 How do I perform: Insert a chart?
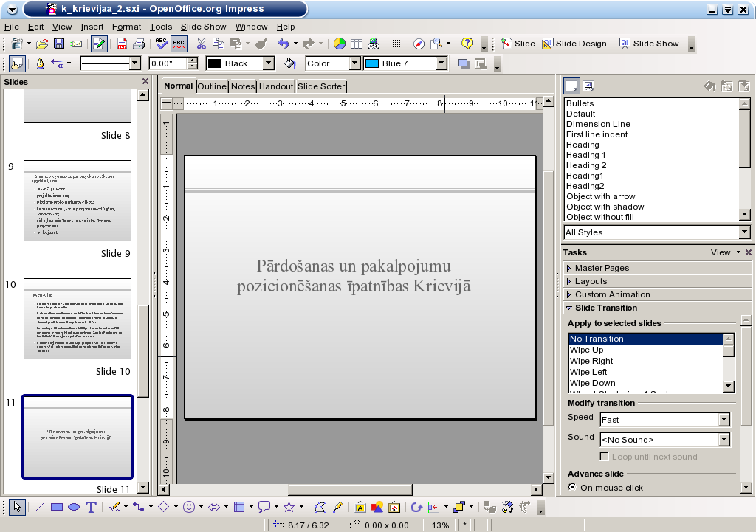340,44
